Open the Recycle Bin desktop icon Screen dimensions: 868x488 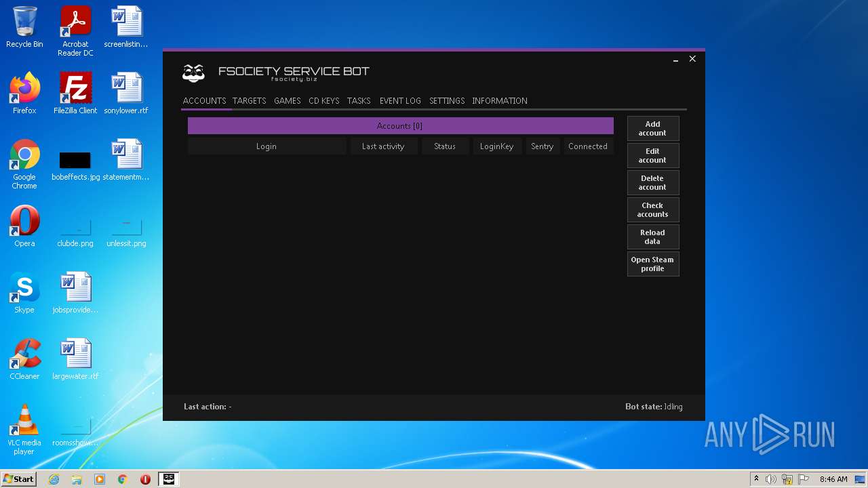(x=24, y=27)
